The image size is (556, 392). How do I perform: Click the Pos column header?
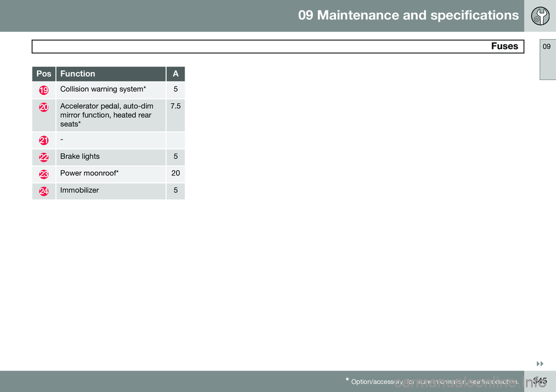pos(43,74)
